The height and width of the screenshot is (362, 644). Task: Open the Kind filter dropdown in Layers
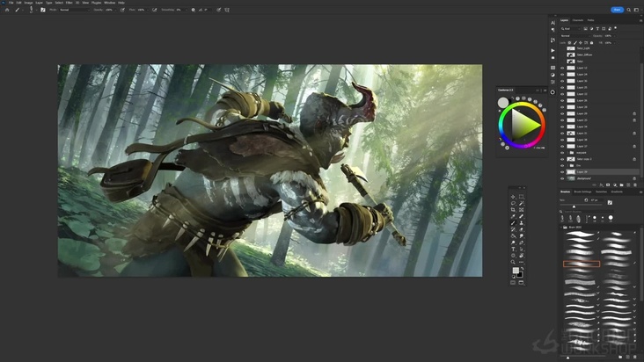[571, 29]
